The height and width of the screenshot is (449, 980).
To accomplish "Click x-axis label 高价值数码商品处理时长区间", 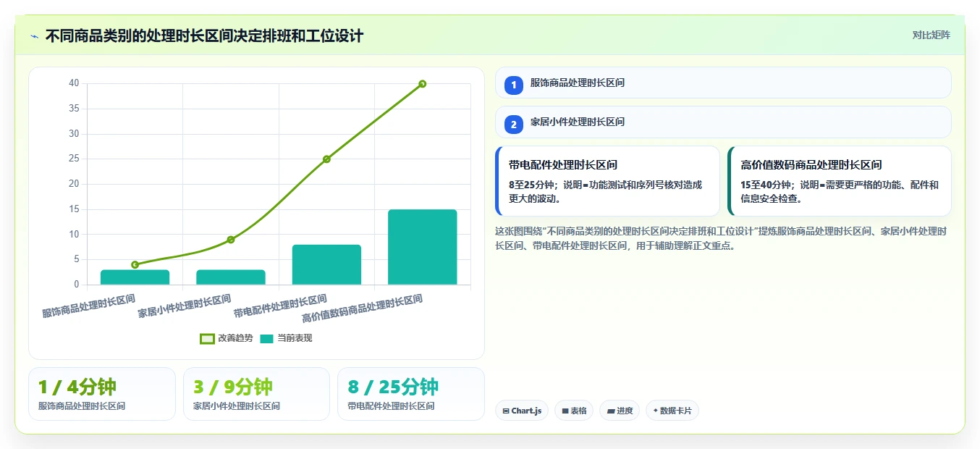I will [362, 309].
